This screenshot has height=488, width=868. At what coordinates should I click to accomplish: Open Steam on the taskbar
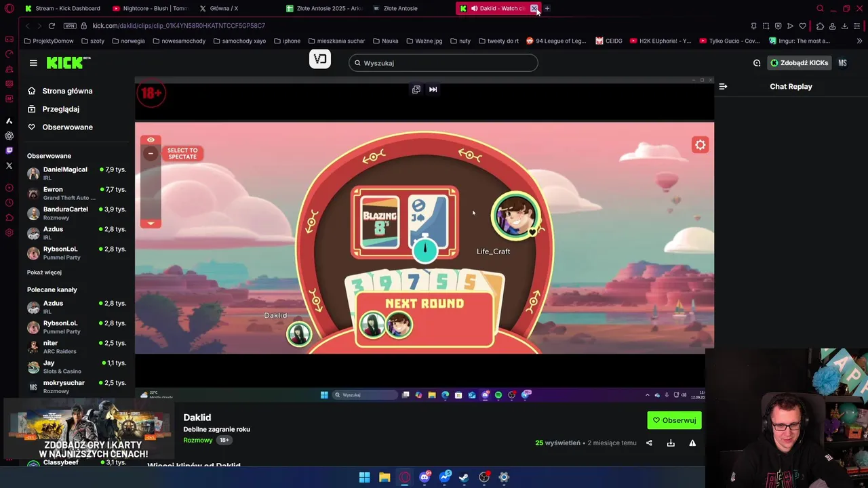click(464, 477)
